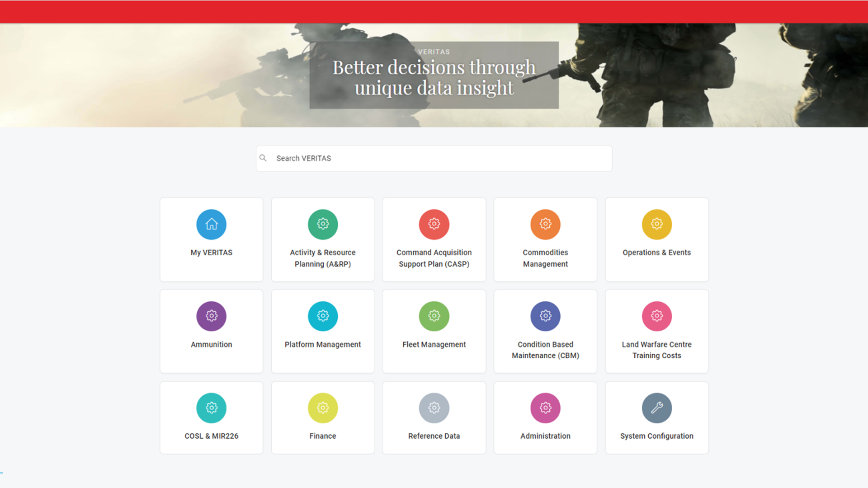Select the yellow Finance gear icon
This screenshot has height=488, width=868.
coord(323,408)
